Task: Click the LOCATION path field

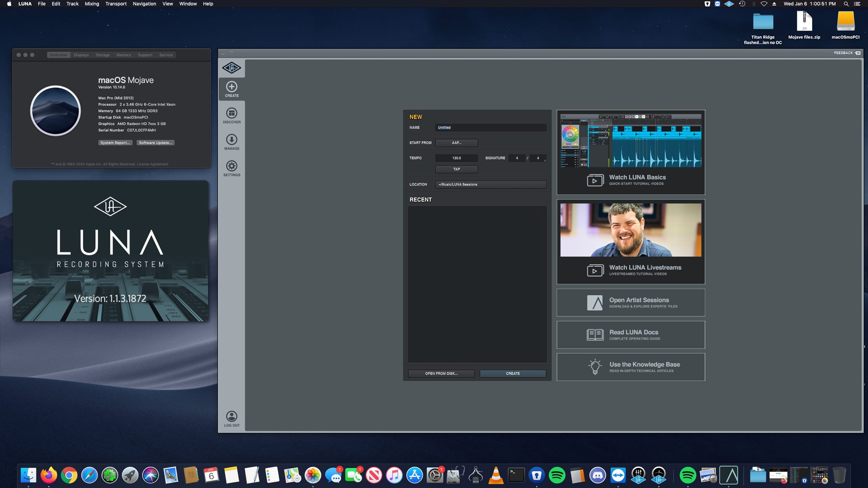Action: (491, 184)
